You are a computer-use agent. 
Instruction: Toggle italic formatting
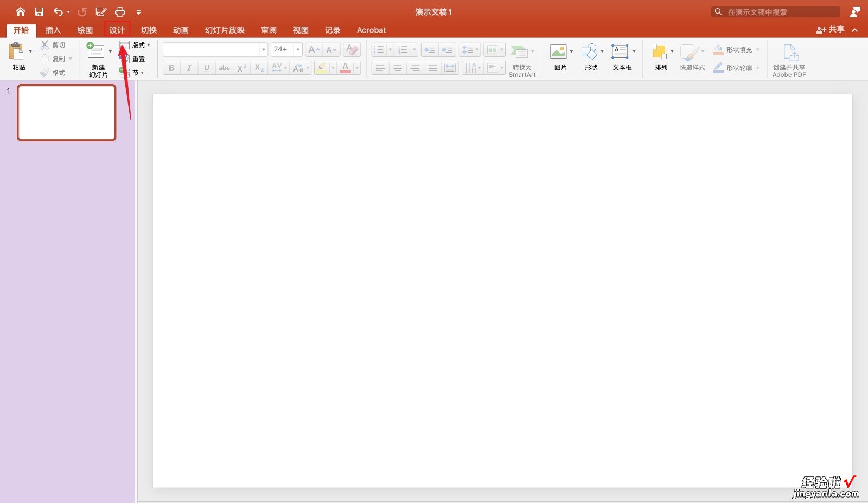(x=189, y=68)
